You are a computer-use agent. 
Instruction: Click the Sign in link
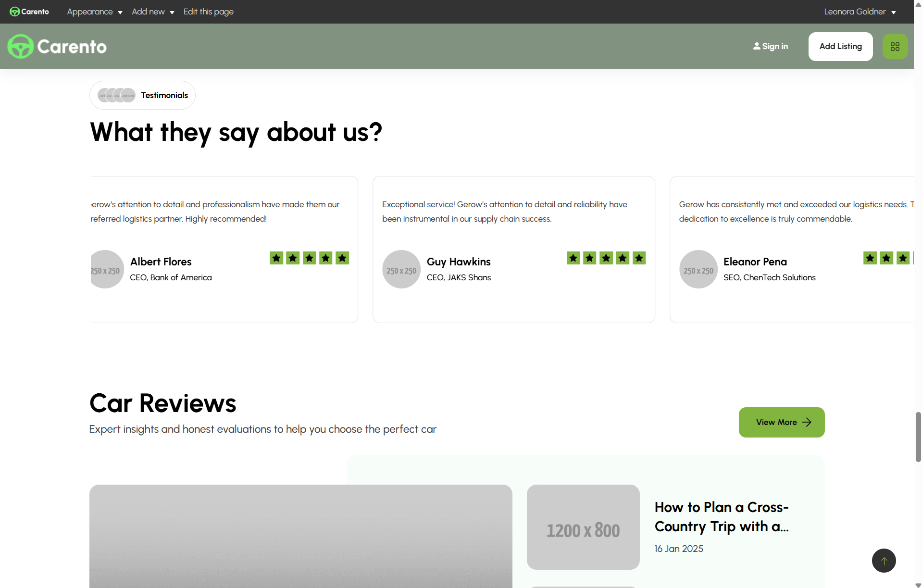pyautogui.click(x=770, y=47)
